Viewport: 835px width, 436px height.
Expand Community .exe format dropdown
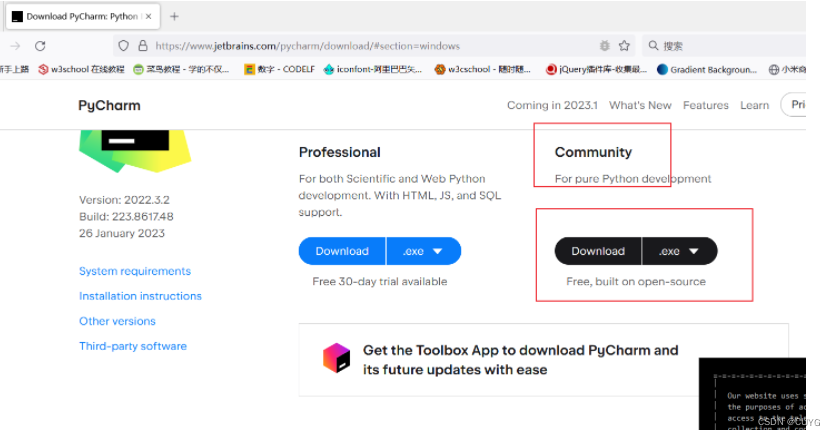680,251
